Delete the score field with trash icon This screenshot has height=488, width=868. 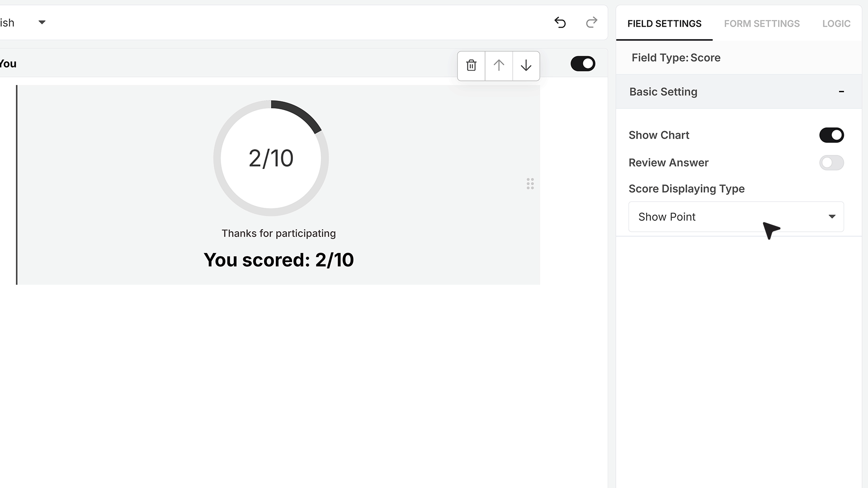pos(471,66)
